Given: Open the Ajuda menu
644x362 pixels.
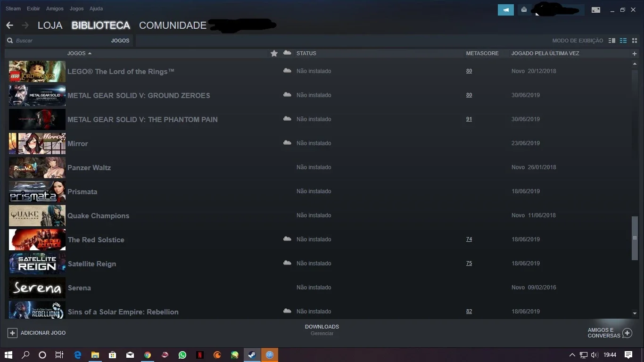Looking at the screenshot, I should tap(96, 8).
